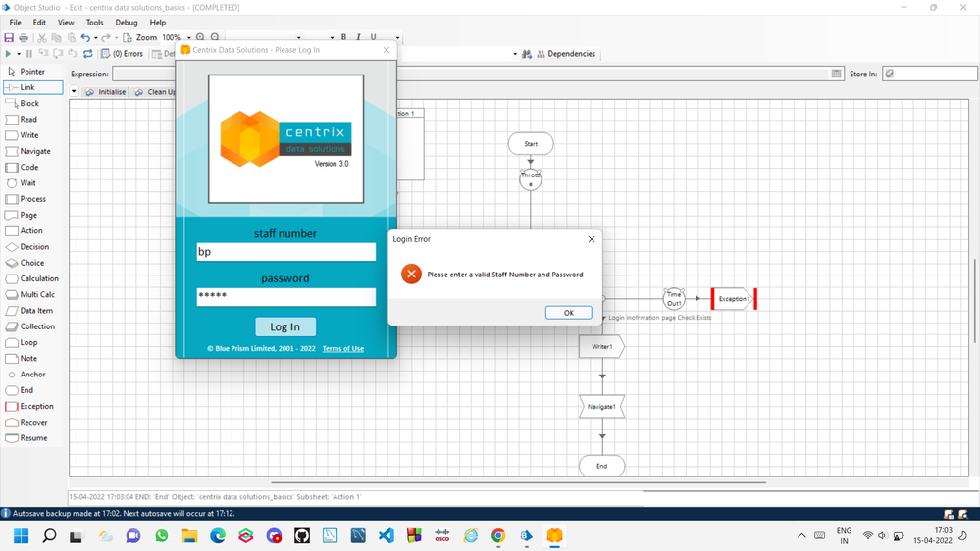
Task: Click the Bold formatting button
Action: [x=343, y=37]
